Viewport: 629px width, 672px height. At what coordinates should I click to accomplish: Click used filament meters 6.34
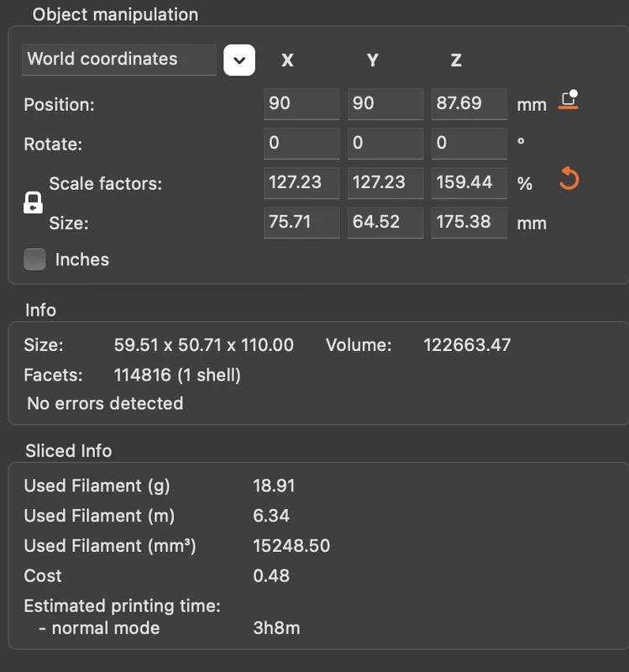(271, 516)
